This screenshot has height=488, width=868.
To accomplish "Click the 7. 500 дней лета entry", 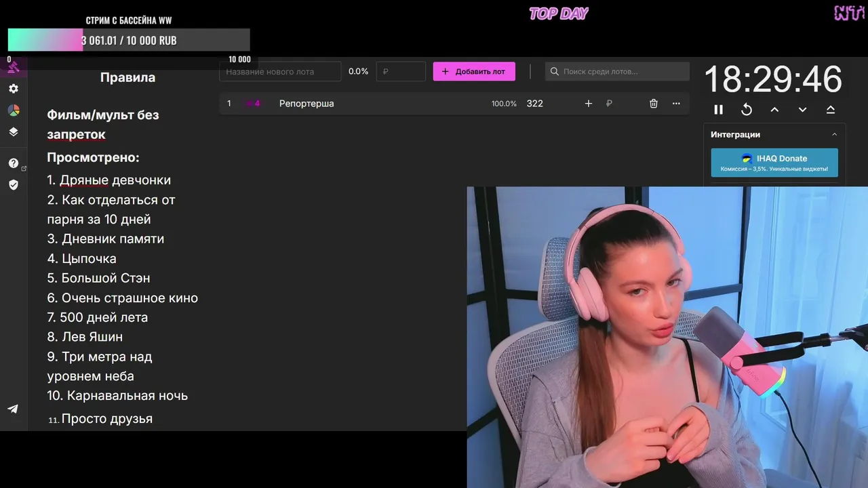I will [98, 317].
